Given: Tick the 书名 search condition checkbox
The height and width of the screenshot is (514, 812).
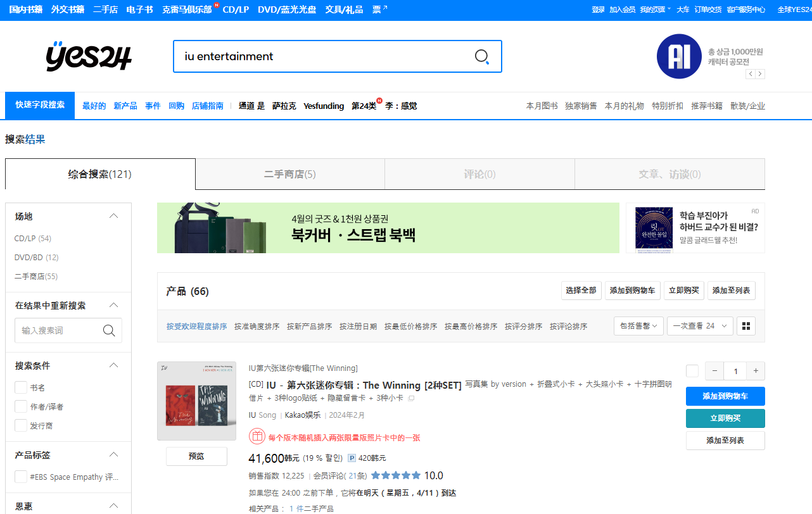Looking at the screenshot, I should 21,387.
